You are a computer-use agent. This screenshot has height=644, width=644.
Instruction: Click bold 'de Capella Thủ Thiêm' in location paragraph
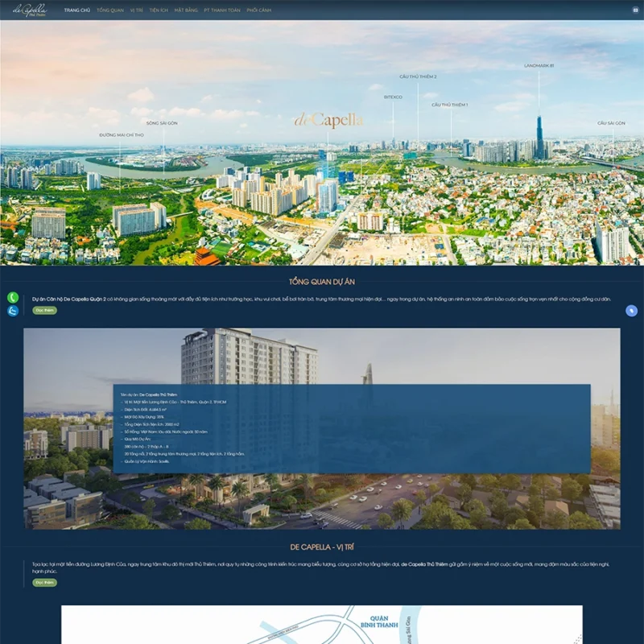coord(424,565)
